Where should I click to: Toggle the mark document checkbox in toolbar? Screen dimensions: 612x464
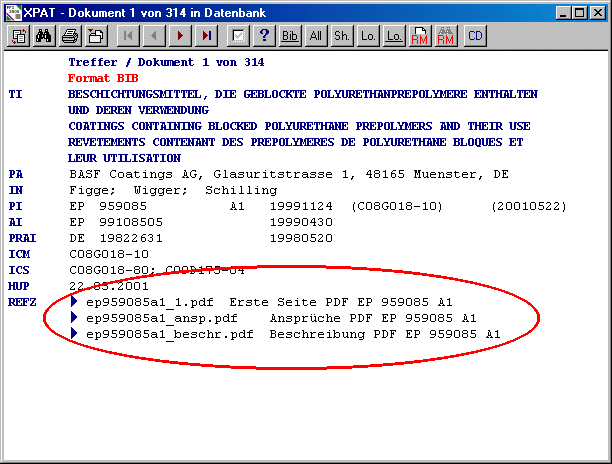coord(238,36)
